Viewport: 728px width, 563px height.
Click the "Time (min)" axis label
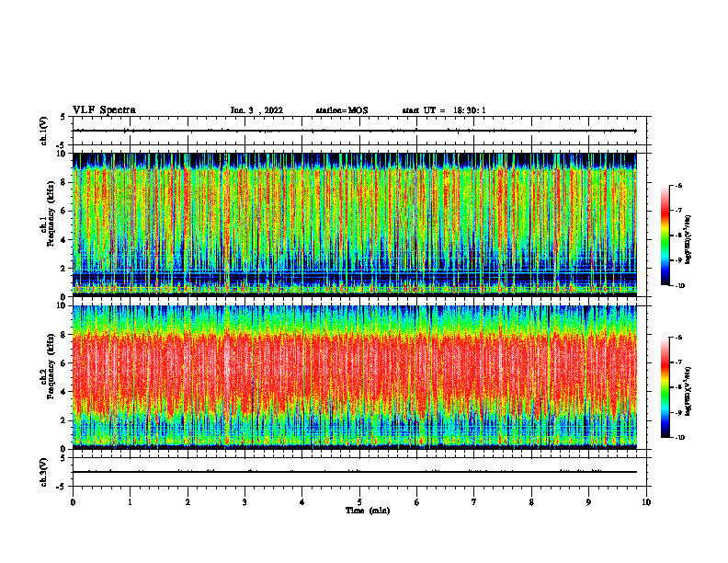[x=368, y=511]
